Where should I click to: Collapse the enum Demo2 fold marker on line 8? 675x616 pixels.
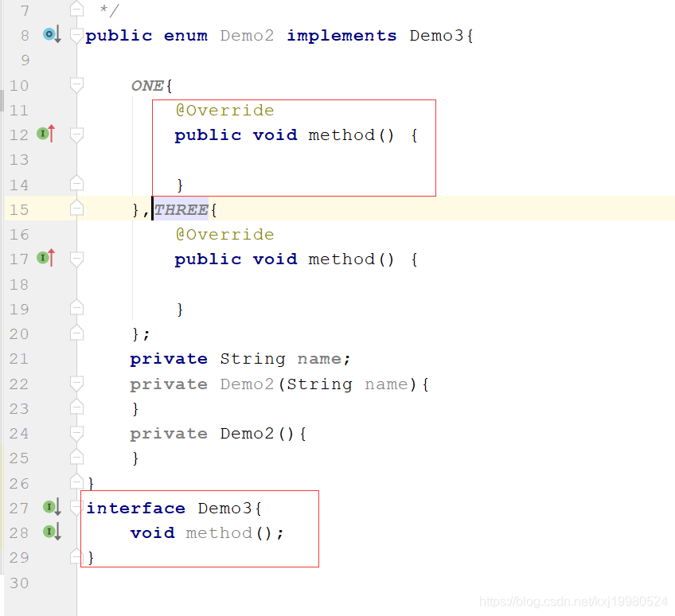click(x=76, y=35)
